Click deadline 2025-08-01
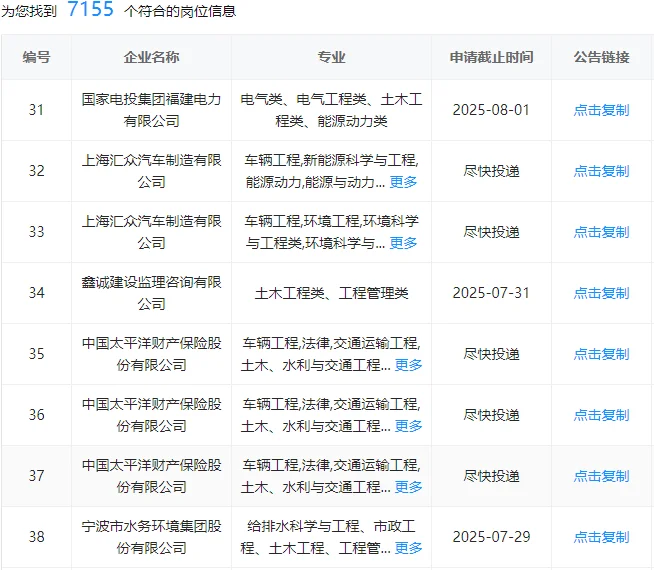The image size is (654, 570). [x=491, y=110]
